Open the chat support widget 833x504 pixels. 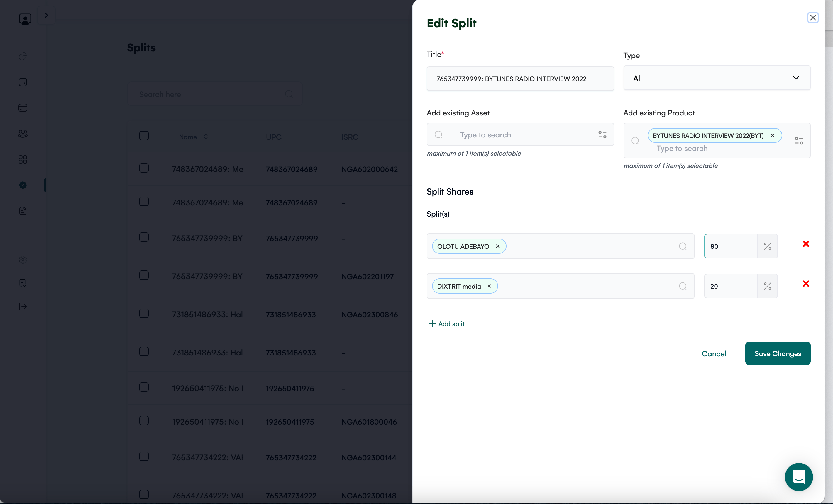[x=799, y=477]
